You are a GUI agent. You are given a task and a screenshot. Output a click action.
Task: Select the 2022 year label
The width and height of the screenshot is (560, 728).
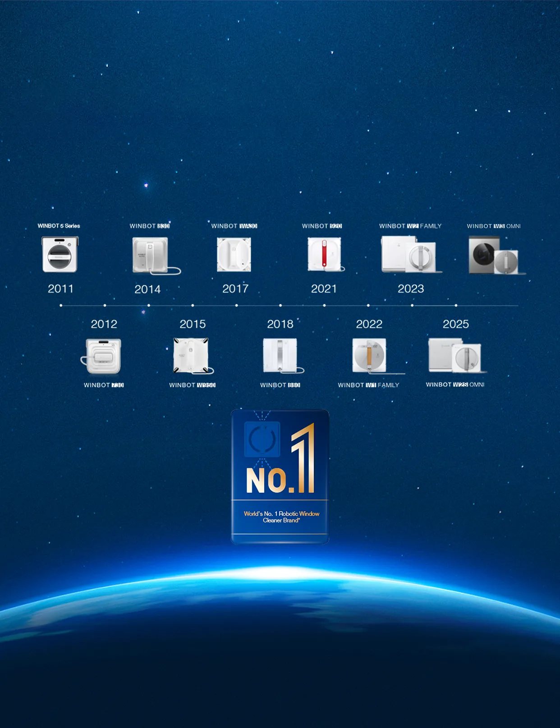369,324
